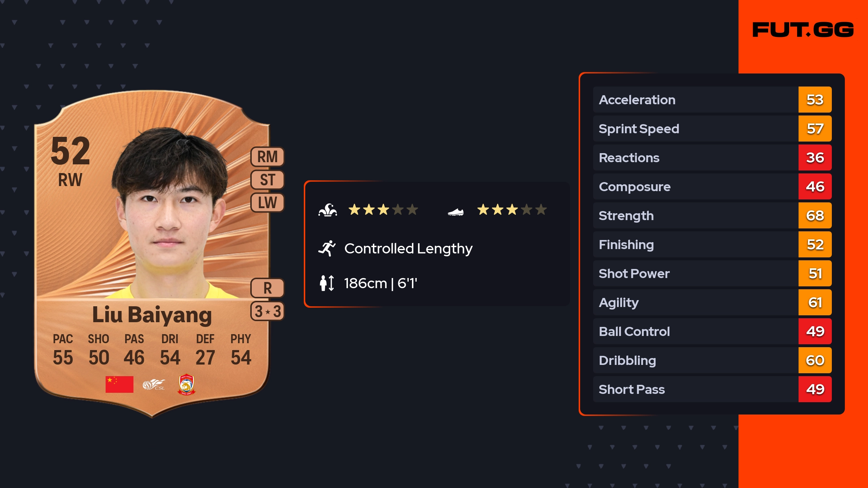The height and width of the screenshot is (488, 868).
Task: Click the player height icon
Action: (x=327, y=283)
